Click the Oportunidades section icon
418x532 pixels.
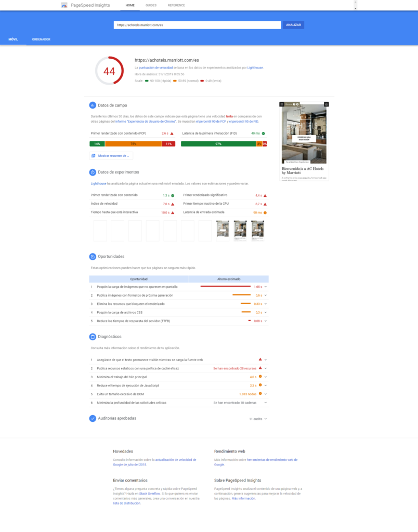(93, 256)
